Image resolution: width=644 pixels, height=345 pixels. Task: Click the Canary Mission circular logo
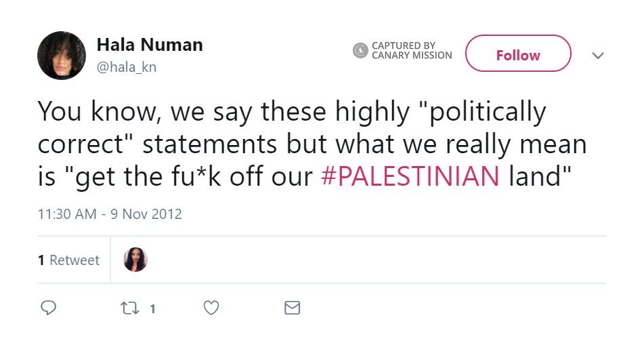pyautogui.click(x=360, y=51)
